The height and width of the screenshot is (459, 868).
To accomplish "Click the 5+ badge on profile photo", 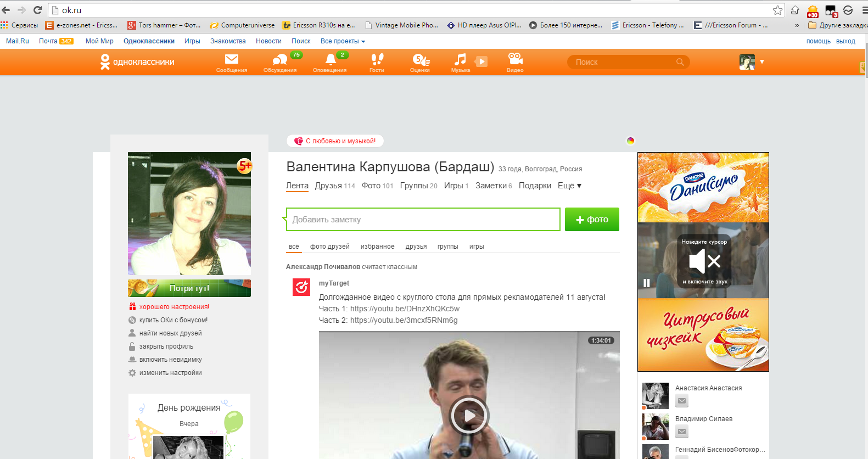I will pos(244,165).
